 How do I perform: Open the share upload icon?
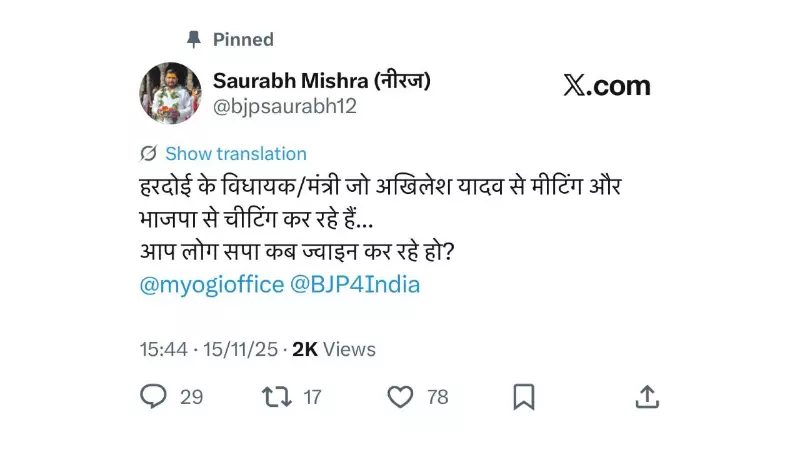click(647, 397)
